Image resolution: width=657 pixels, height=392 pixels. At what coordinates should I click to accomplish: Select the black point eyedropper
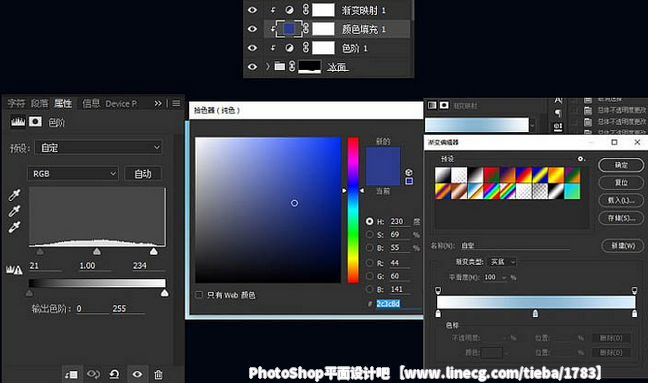[15, 195]
